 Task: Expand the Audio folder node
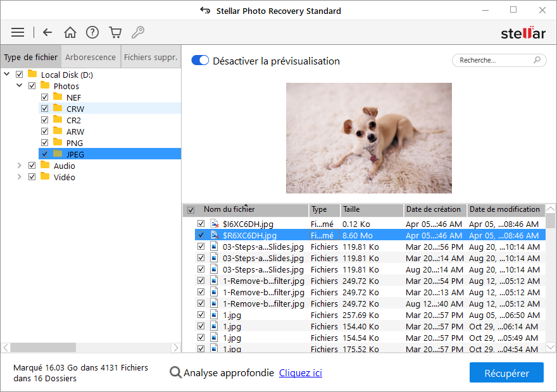click(x=19, y=166)
